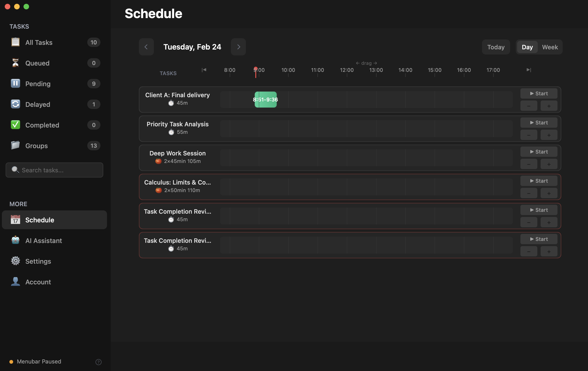Click the help question mark icon
Viewport: 588px width, 371px height.
98,362
